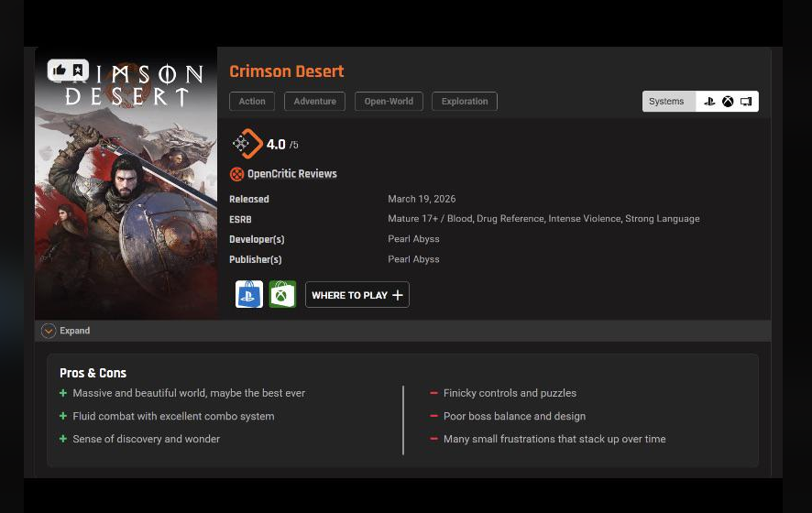Select the Adventure genre tag
The image size is (812, 513).
(314, 102)
